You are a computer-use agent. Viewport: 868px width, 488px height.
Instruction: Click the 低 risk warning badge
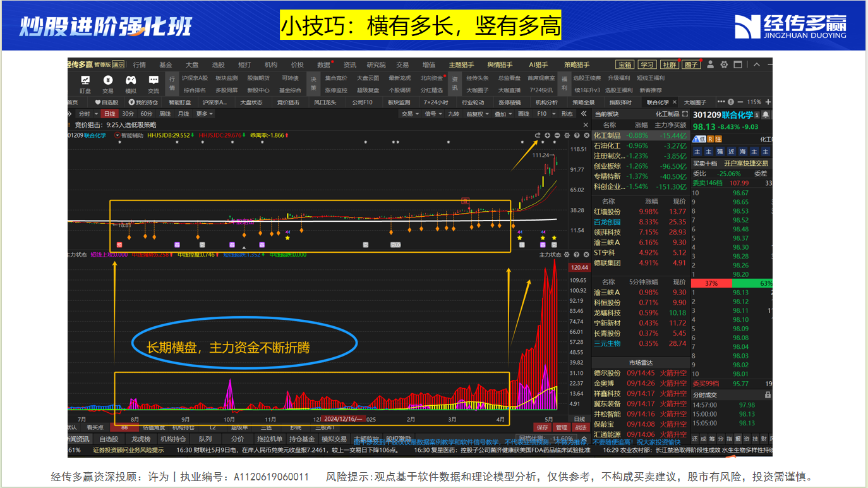[x=699, y=139]
